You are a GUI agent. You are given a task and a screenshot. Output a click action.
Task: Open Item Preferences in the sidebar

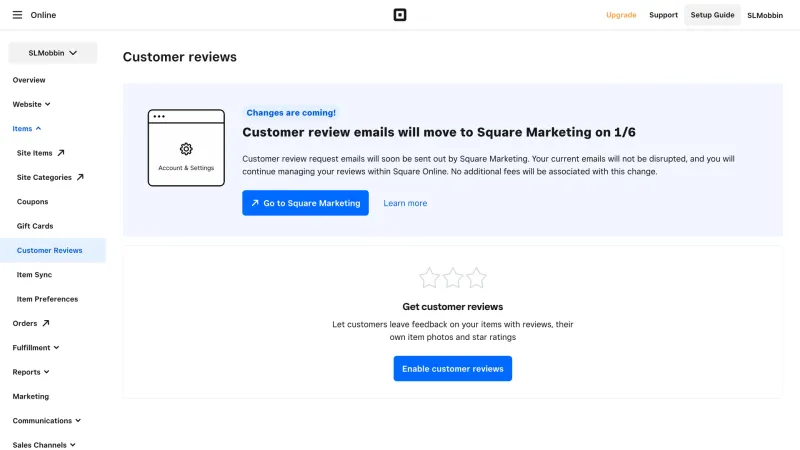click(x=47, y=299)
